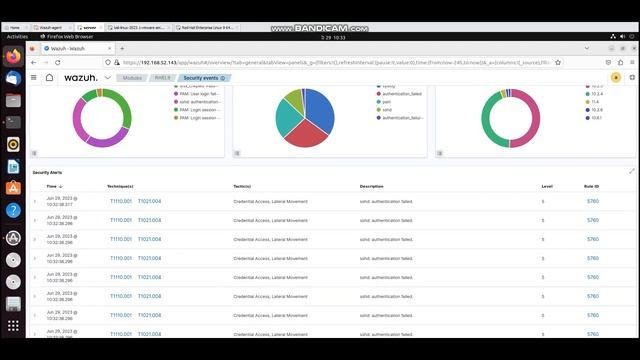Click the red slice of the pie chart
Viewport: 640px width, 360px height.
point(306,136)
